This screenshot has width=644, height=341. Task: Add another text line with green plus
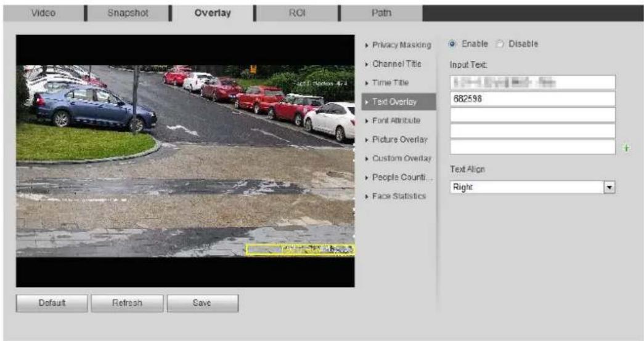pyautogui.click(x=626, y=148)
